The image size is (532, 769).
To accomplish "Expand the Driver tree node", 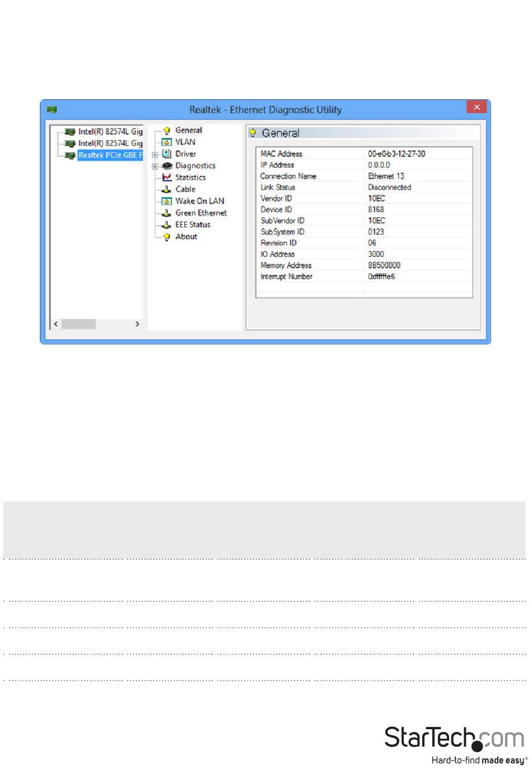I will coord(155,155).
